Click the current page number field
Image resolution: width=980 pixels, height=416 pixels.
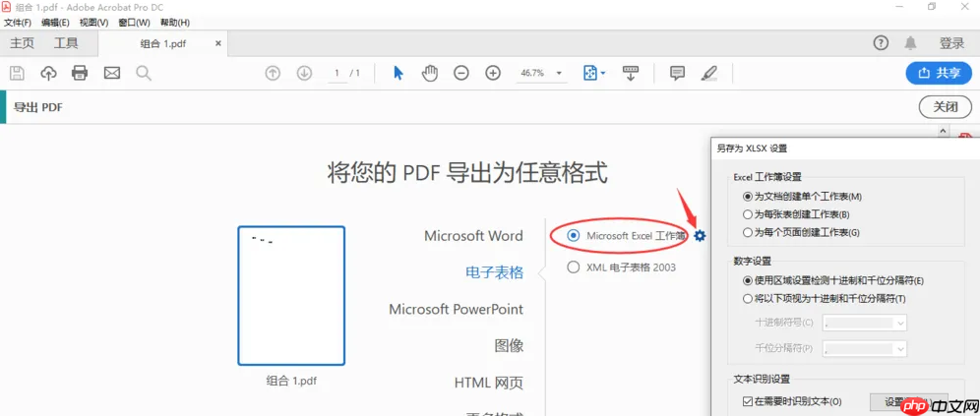click(337, 73)
